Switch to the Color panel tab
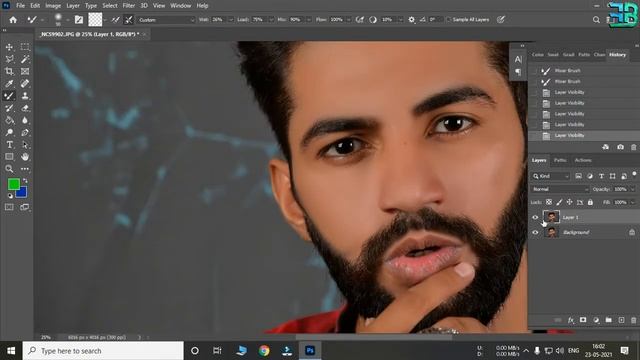This screenshot has width=640, height=360. (538, 54)
